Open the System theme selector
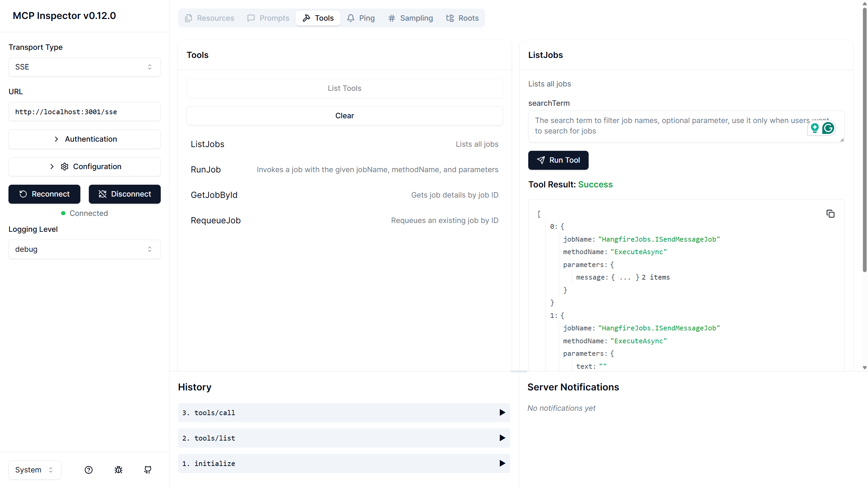Viewport: 868px width, 488px height. click(35, 470)
